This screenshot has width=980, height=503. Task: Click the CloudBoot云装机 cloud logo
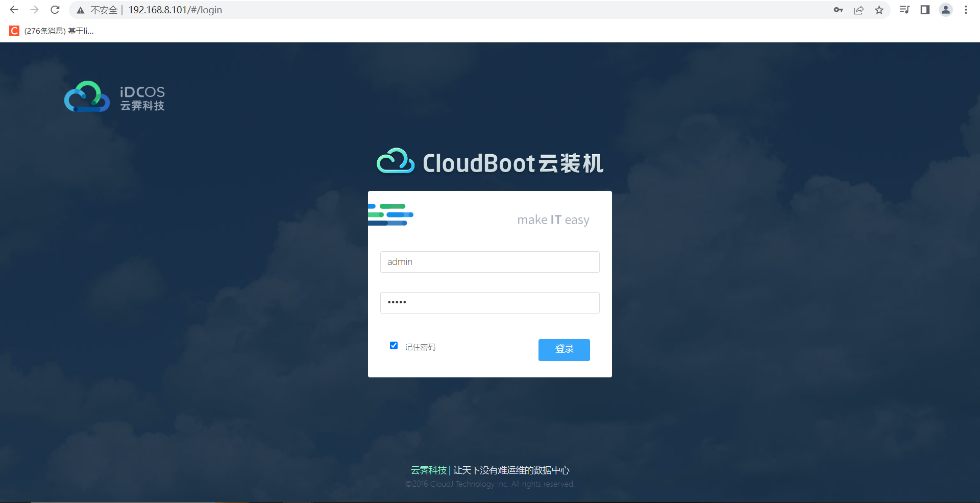coord(396,161)
